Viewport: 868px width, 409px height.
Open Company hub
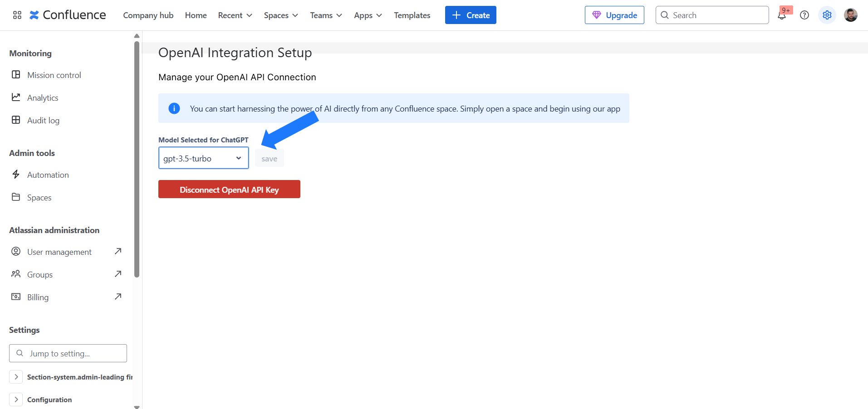148,15
